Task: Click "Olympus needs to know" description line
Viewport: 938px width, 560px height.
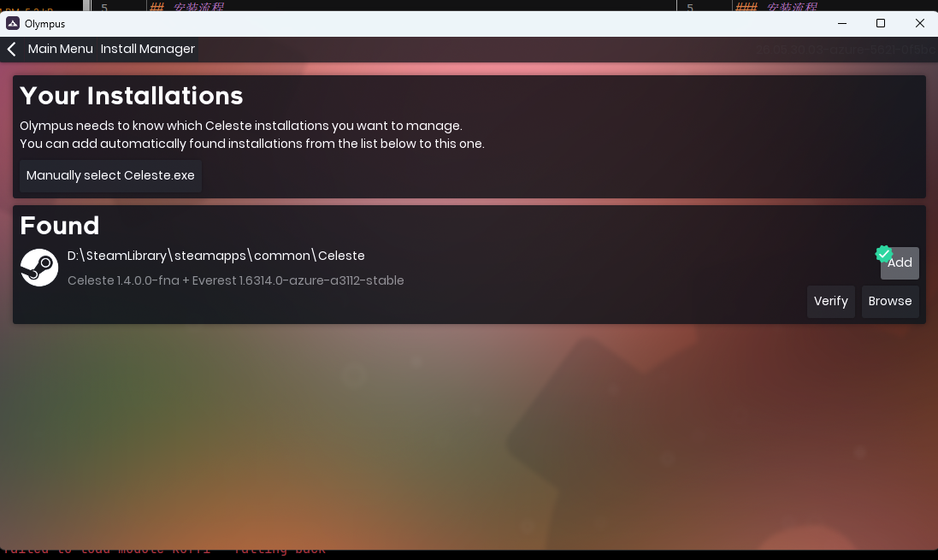Action: click(241, 126)
